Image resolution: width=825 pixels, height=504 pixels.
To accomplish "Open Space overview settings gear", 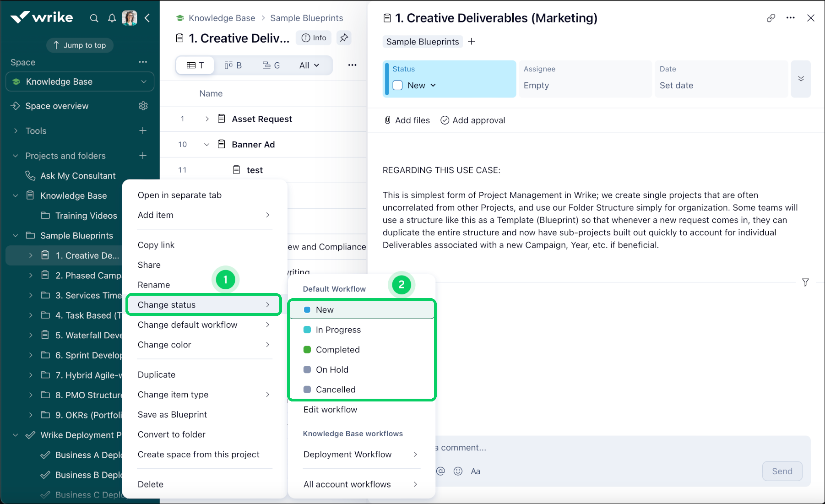I will 143,106.
